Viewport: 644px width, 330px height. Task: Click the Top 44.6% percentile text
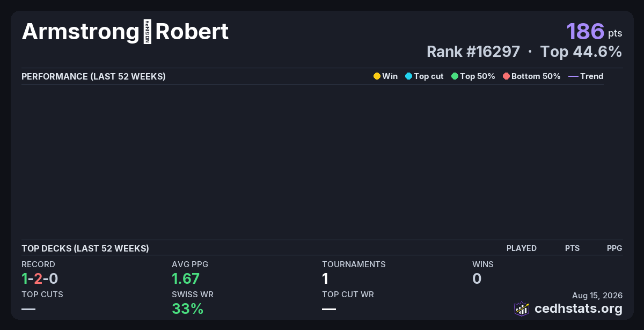[x=581, y=52]
